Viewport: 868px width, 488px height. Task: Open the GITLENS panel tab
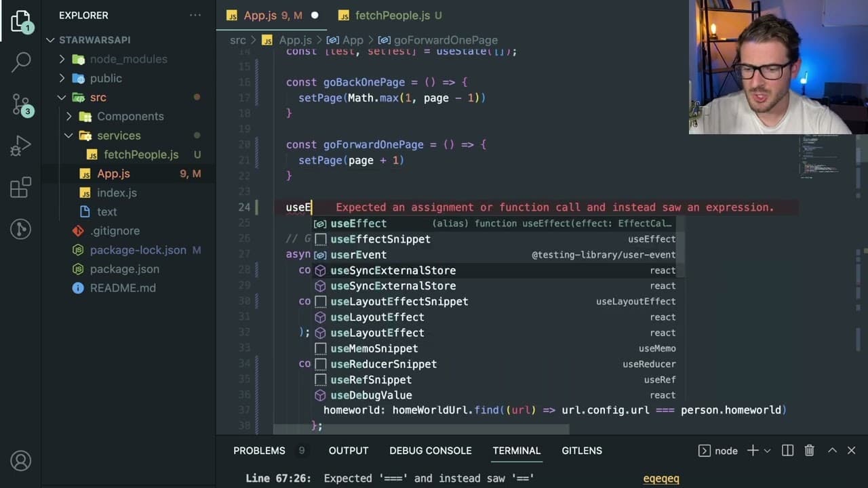click(x=582, y=451)
